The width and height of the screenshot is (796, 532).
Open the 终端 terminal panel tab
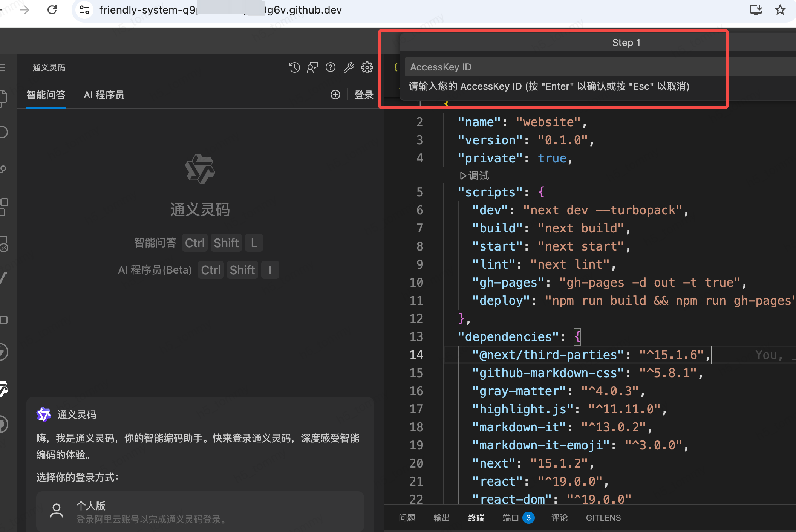click(476, 518)
